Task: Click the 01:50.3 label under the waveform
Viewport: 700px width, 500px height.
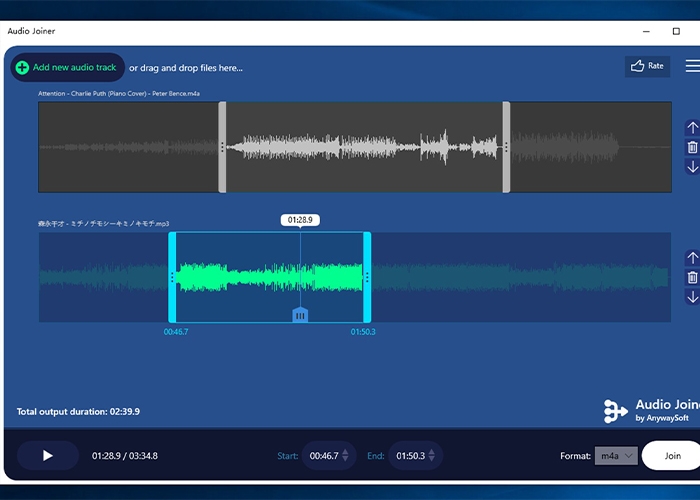Action: point(363,332)
